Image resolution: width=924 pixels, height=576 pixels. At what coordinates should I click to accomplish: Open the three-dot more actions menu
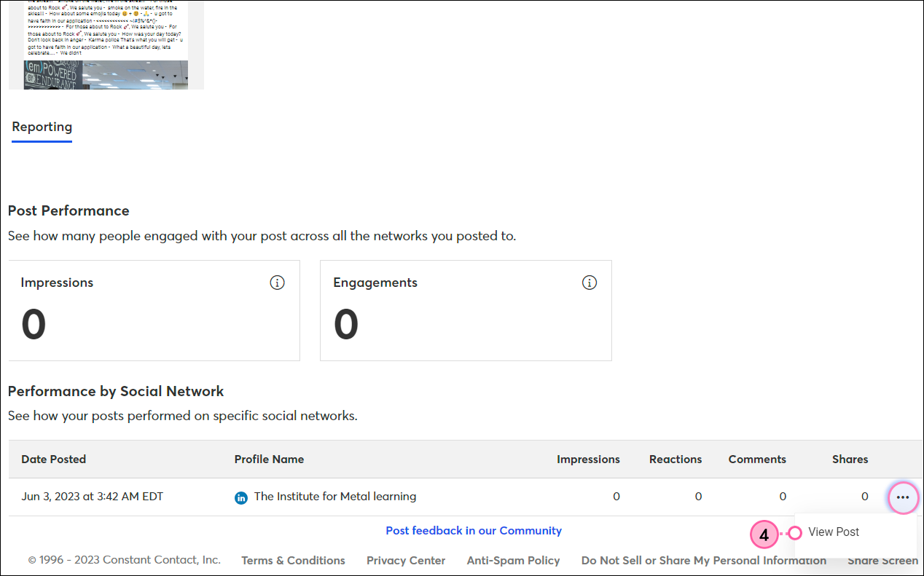pyautogui.click(x=903, y=497)
